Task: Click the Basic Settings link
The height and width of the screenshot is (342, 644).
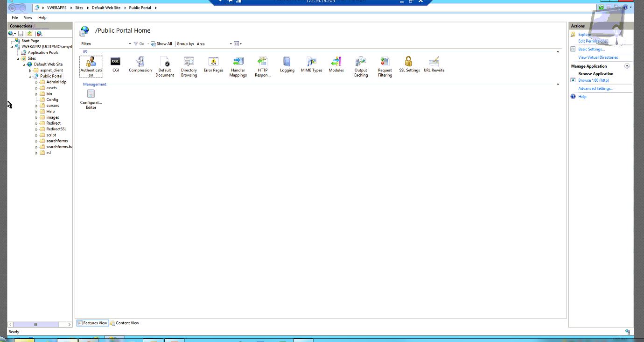Action: pyautogui.click(x=591, y=49)
